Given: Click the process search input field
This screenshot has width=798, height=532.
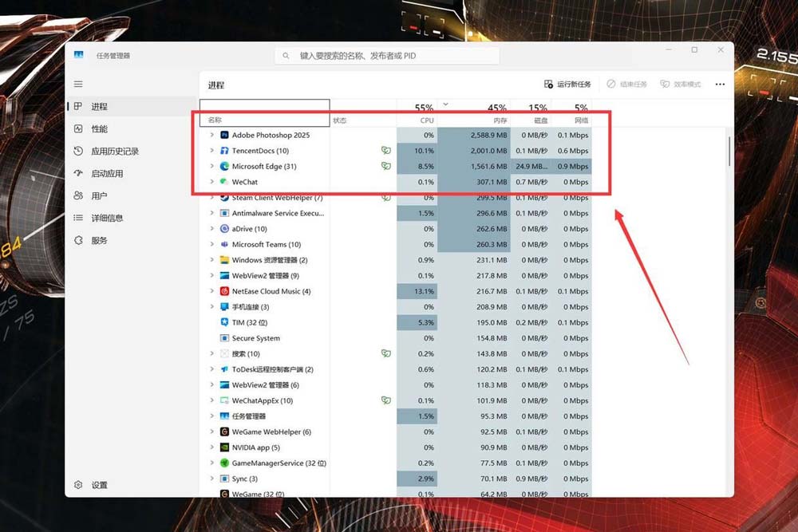Looking at the screenshot, I should [x=387, y=56].
